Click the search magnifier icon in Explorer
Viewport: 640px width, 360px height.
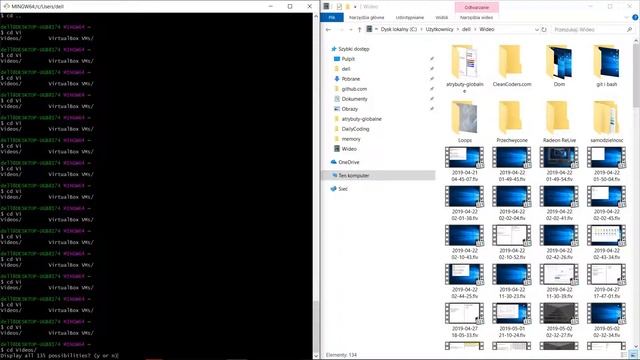[629, 29]
